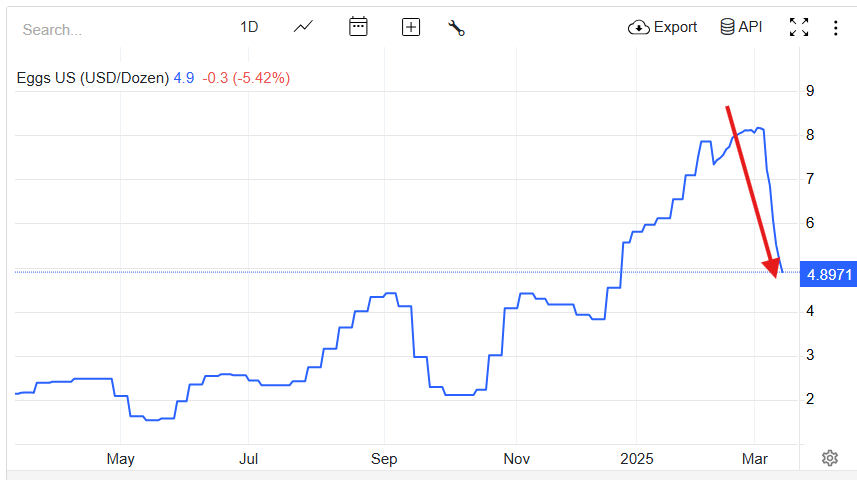Click the blue 4.9 price value
Viewport: 857px width, 480px height.
coord(184,78)
